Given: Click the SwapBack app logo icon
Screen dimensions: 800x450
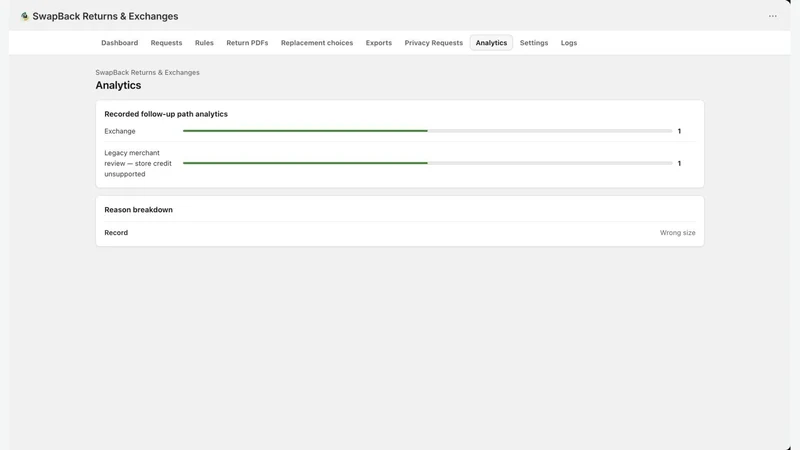Looking at the screenshot, I should [x=24, y=16].
